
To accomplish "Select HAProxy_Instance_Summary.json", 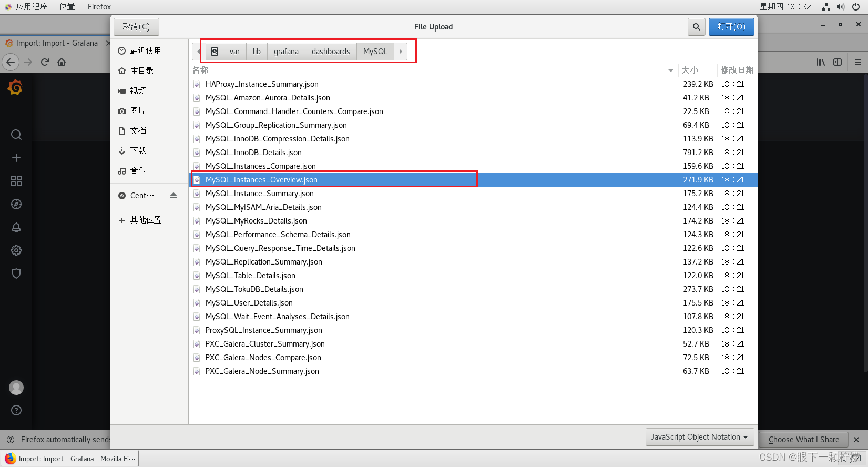I will tap(473, 84).
